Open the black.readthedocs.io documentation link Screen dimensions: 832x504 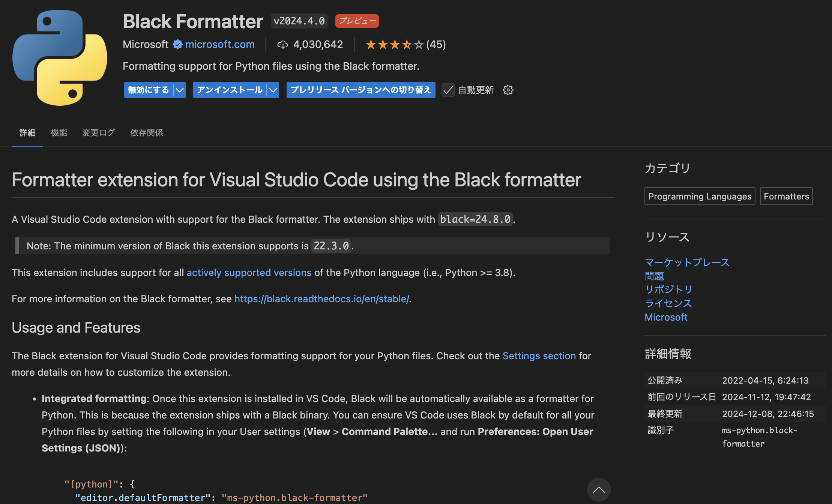pos(322,299)
